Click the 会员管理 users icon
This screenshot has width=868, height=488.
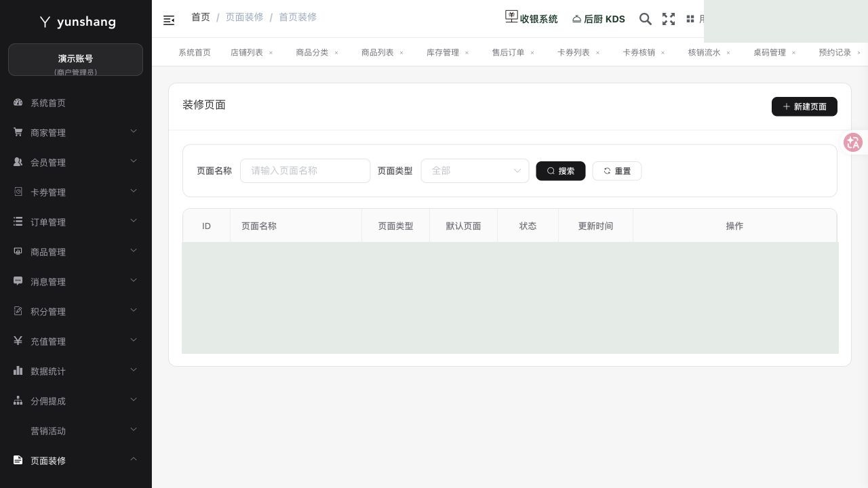coord(18,162)
